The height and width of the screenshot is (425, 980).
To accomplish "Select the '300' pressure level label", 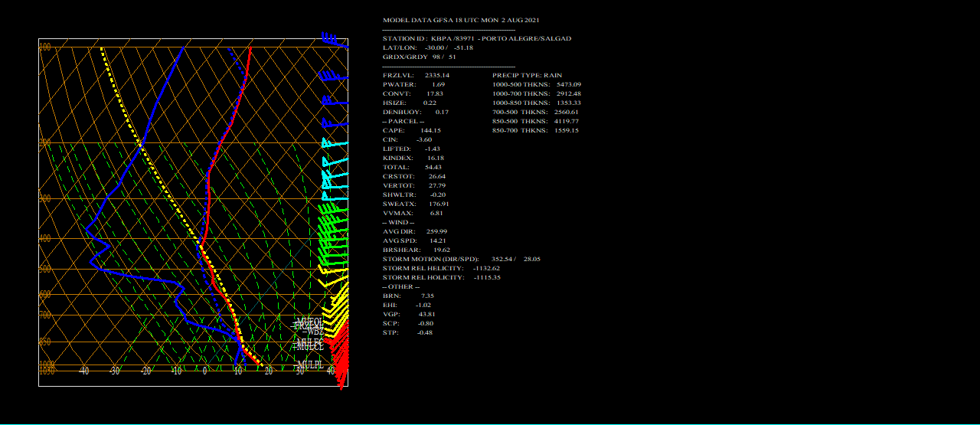I will coord(45,198).
